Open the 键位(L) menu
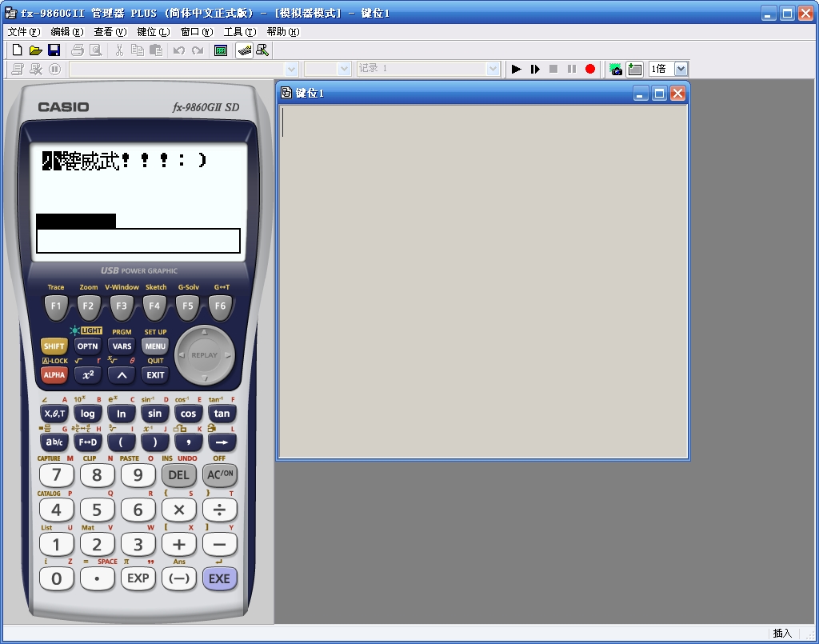Image resolution: width=819 pixels, height=644 pixels. click(154, 32)
